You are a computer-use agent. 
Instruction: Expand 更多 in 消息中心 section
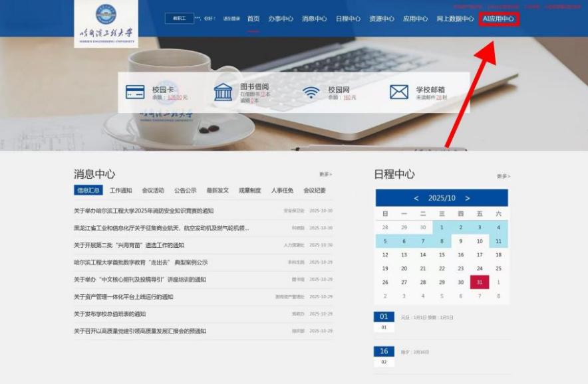[325, 175]
